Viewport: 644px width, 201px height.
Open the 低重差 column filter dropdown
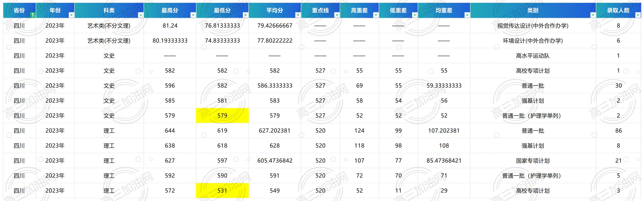(x=414, y=15)
